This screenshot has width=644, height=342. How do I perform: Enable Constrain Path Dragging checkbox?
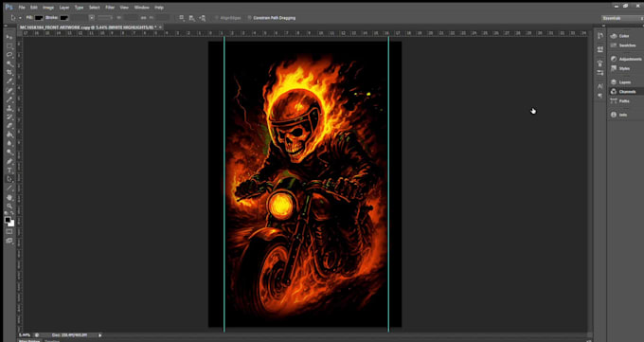(249, 18)
